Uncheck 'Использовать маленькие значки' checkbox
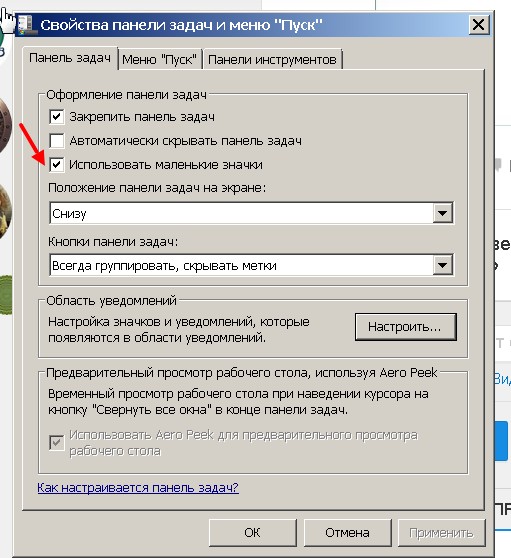Image resolution: width=511 pixels, height=558 pixels. pyautogui.click(x=57, y=164)
